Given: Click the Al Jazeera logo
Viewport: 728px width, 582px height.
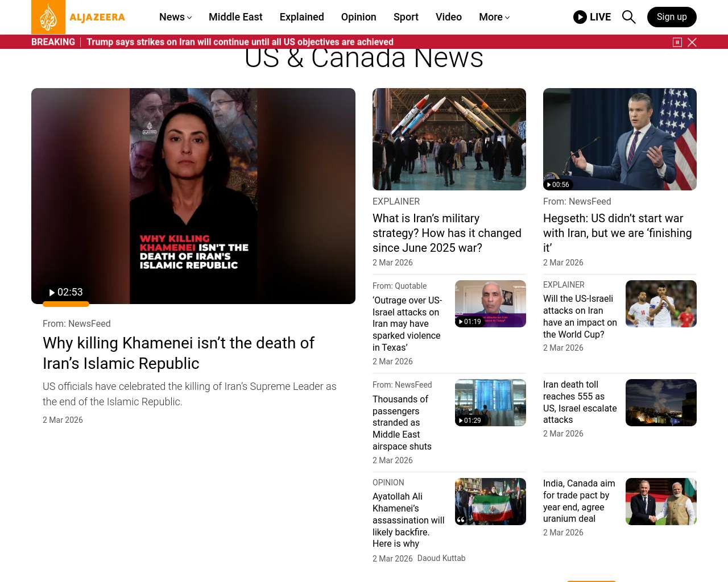Looking at the screenshot, I should click(x=78, y=17).
